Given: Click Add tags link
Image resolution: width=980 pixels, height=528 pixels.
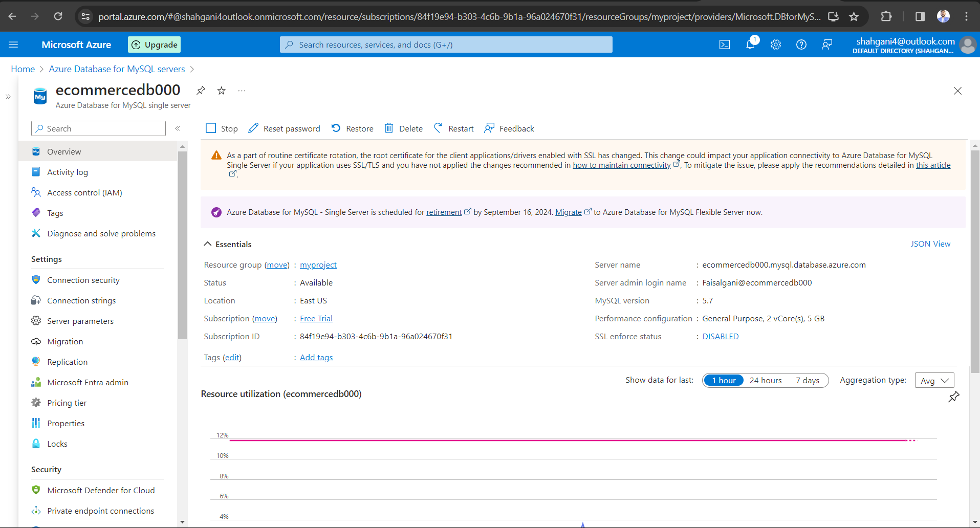Looking at the screenshot, I should (316, 357).
